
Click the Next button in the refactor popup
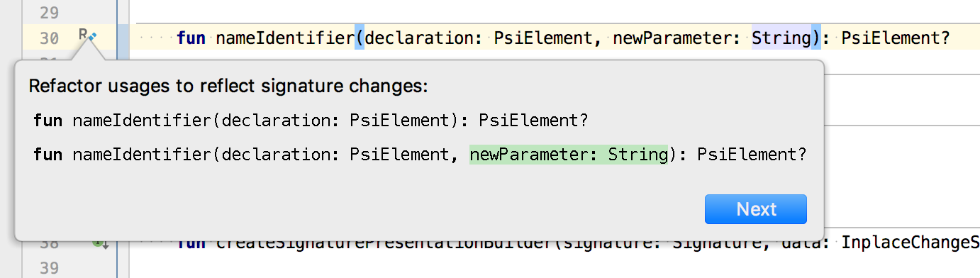[x=756, y=209]
